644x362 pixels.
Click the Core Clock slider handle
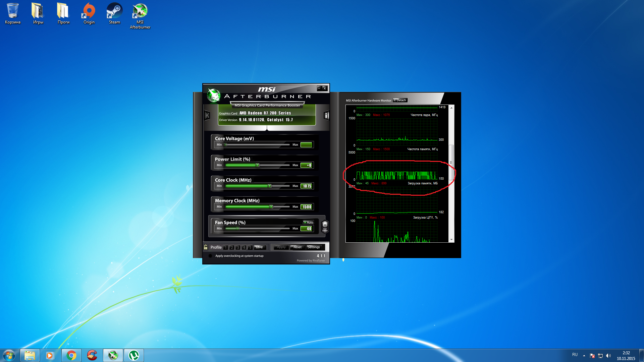(x=269, y=186)
